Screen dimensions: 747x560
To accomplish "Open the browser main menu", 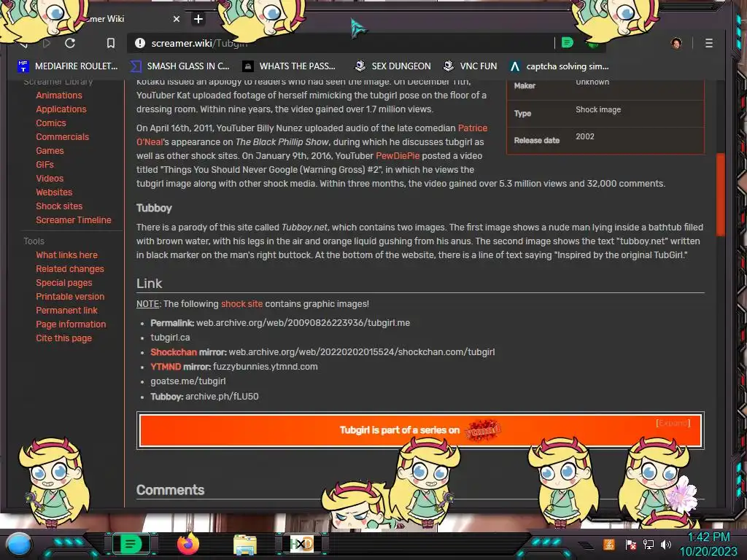I will click(x=709, y=43).
